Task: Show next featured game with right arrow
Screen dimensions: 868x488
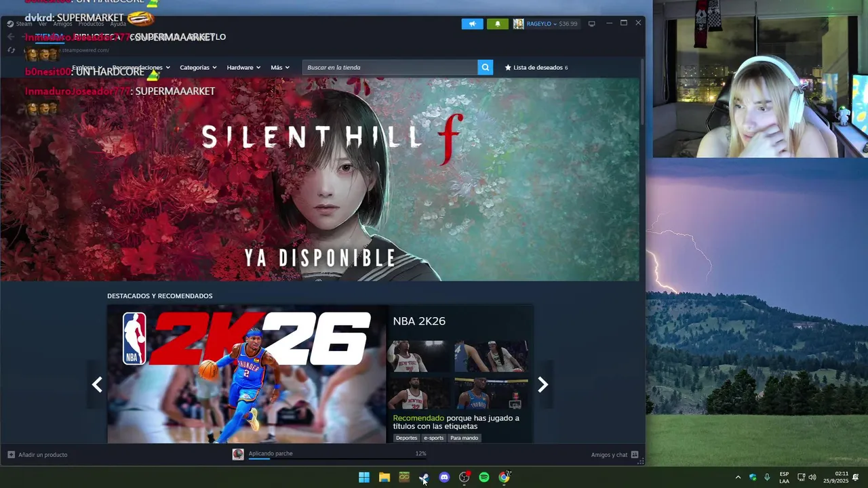Action: point(542,385)
